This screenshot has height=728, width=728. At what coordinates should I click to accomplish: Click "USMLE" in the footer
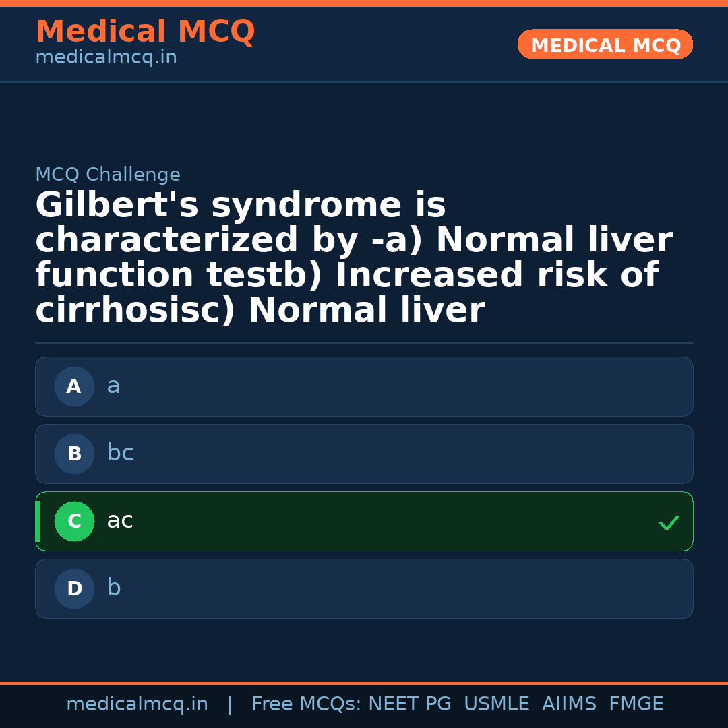point(496,704)
